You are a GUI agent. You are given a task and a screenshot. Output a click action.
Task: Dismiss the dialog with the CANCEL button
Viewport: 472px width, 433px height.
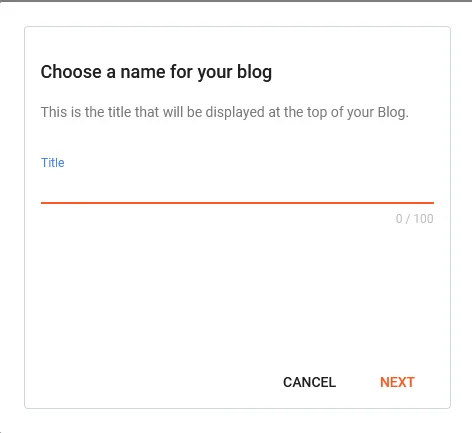click(x=309, y=382)
